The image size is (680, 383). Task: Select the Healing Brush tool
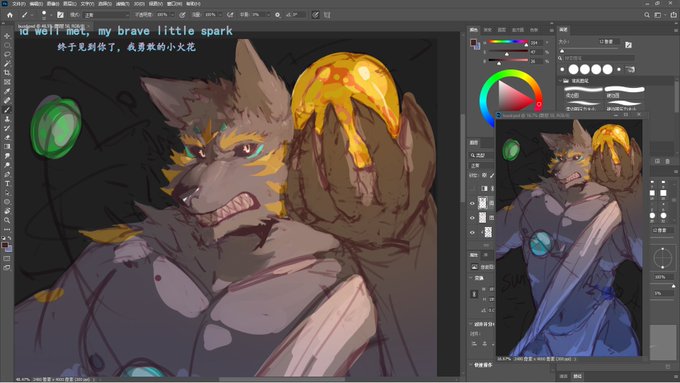point(7,100)
